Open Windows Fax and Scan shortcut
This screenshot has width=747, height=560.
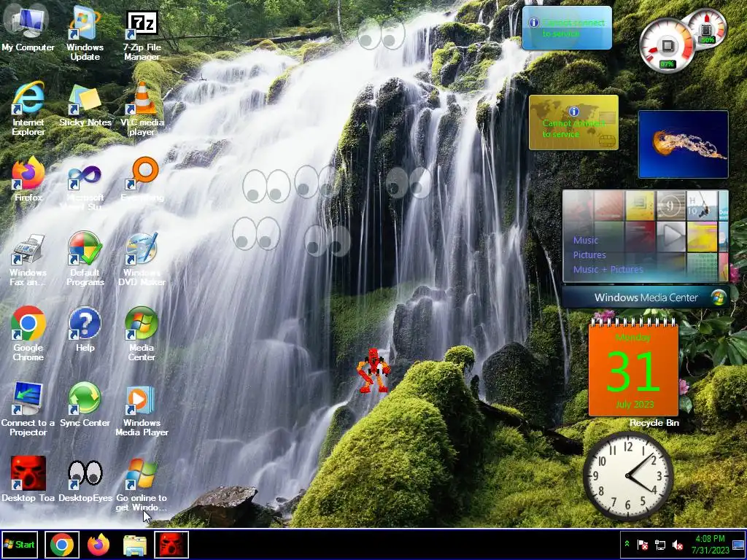(28, 259)
